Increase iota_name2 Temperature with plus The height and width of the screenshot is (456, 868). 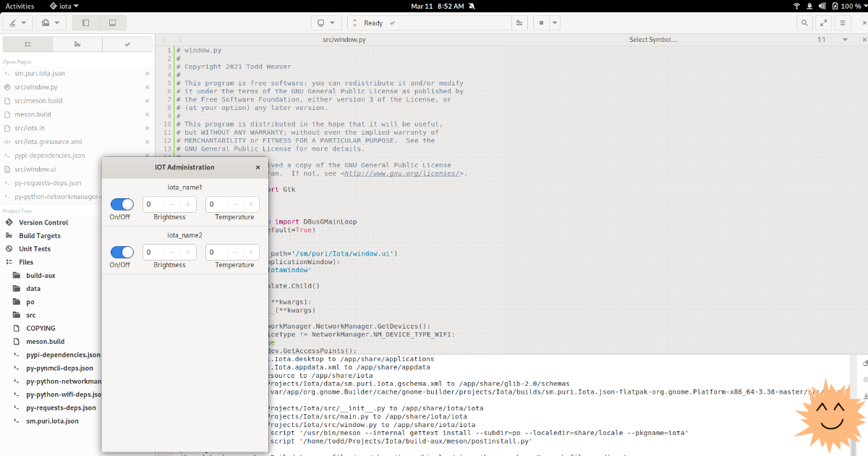pyautogui.click(x=251, y=253)
